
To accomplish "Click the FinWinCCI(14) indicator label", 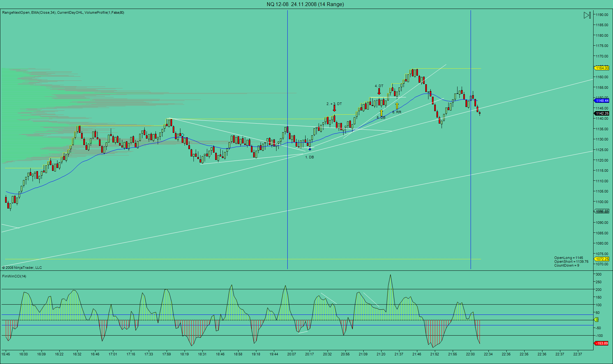I will pos(14,276).
